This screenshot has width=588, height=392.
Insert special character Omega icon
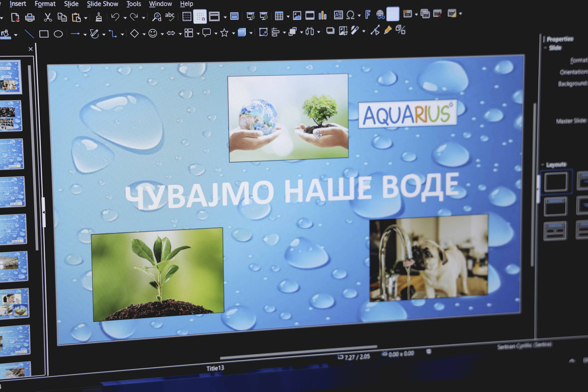(351, 15)
